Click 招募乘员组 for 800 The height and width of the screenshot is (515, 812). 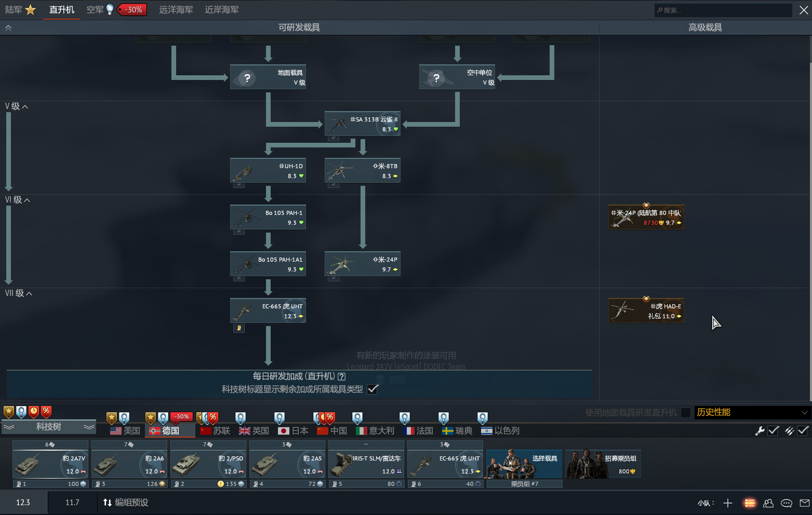(x=603, y=464)
